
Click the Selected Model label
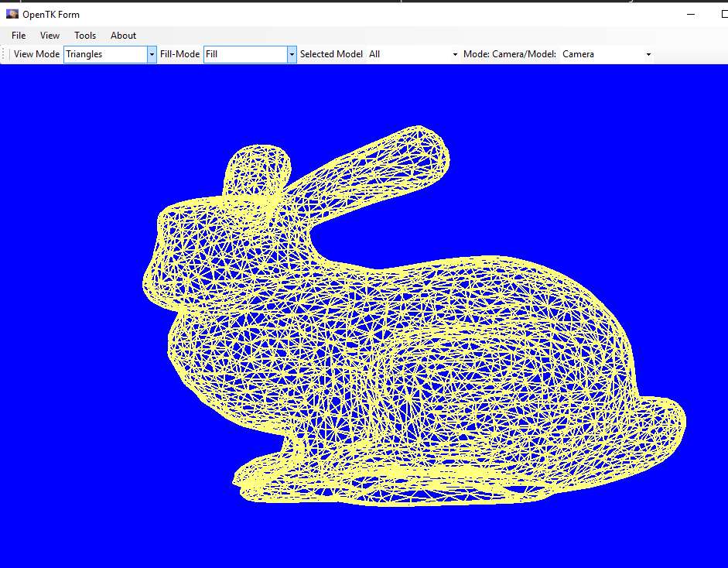331,54
